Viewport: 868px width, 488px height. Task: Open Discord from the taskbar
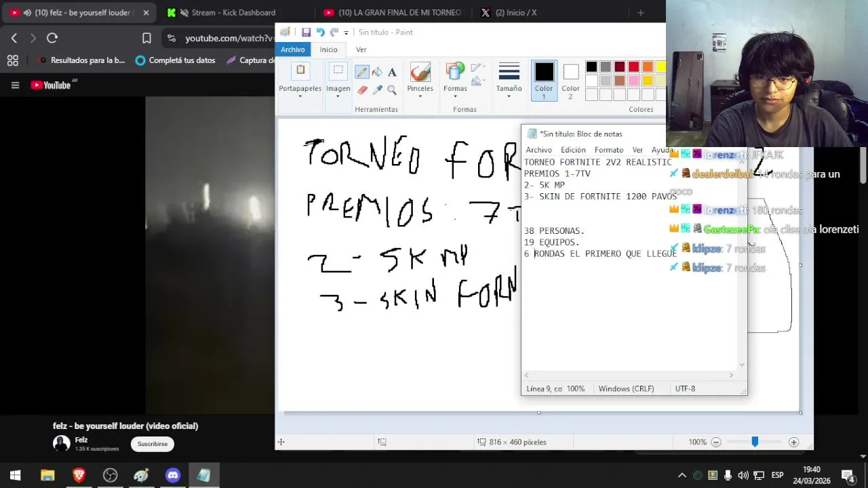[173, 475]
